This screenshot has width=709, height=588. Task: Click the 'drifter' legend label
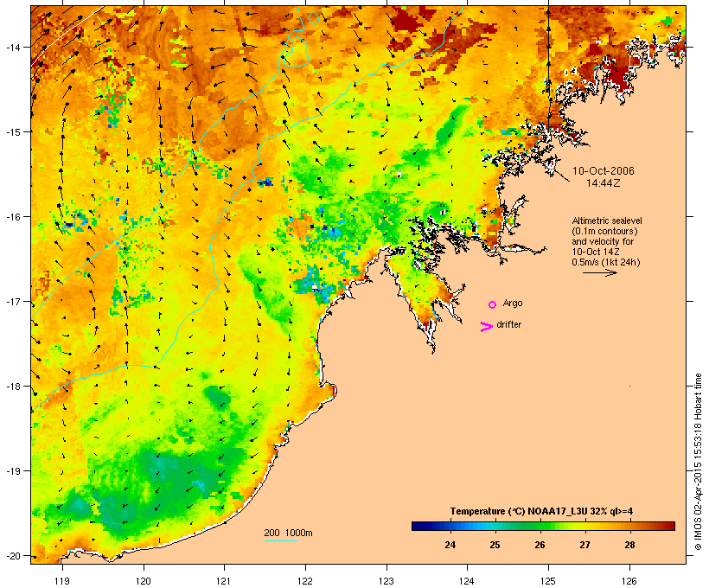coord(508,324)
